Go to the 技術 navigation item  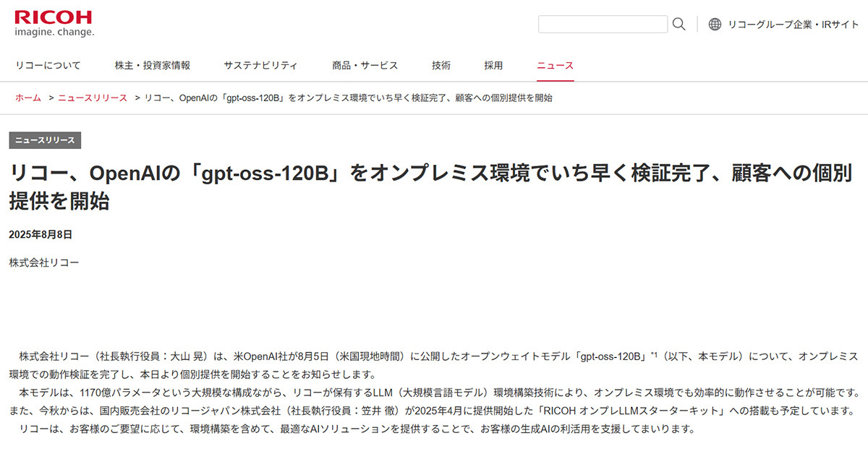coord(441,65)
